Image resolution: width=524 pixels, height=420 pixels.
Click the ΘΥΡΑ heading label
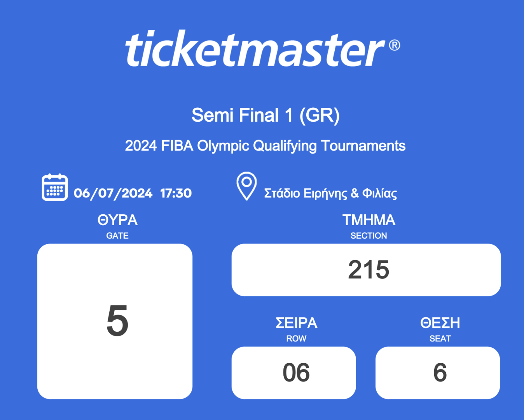tap(117, 220)
